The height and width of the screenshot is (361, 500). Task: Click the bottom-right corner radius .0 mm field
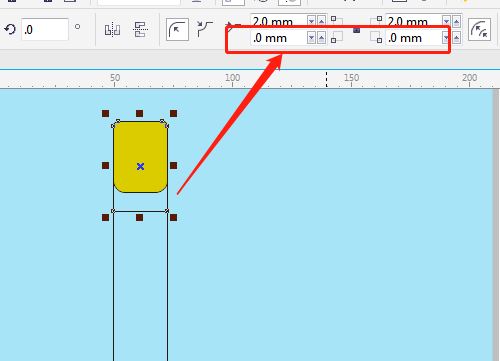414,38
